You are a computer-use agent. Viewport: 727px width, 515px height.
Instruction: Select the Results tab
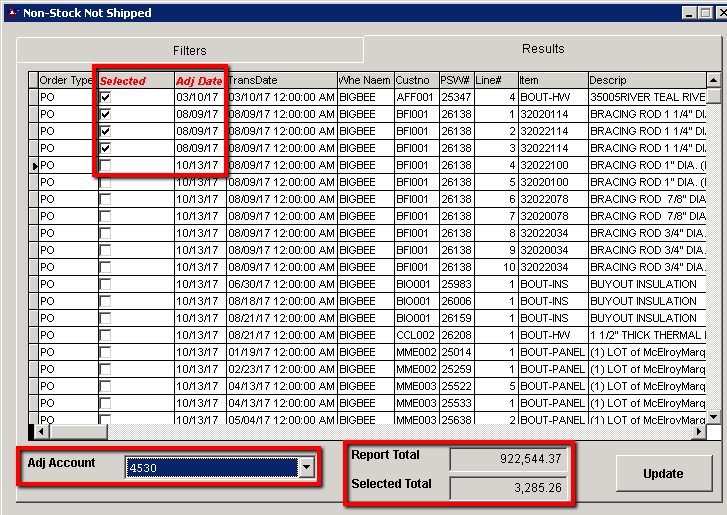pos(542,49)
